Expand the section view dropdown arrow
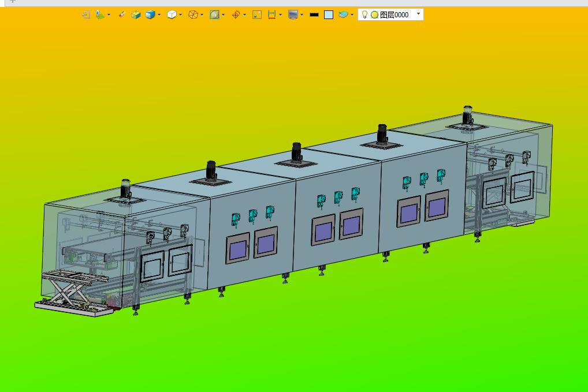The height and width of the screenshot is (392, 588). point(223,15)
